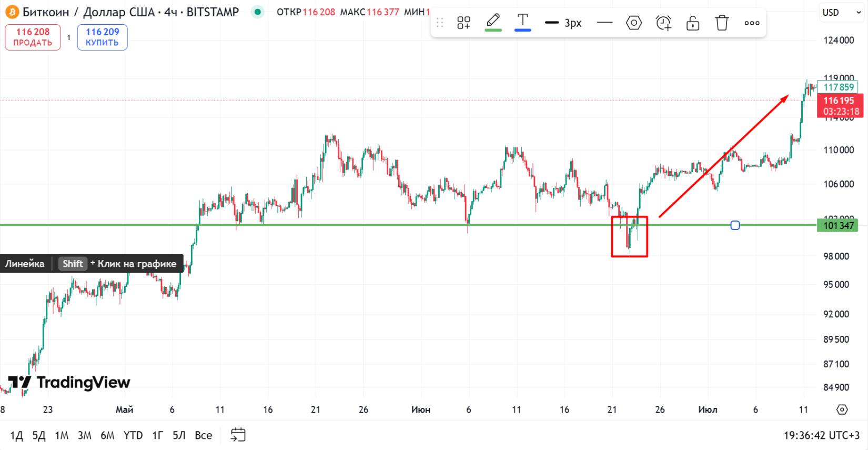
Task: Click chart scale settings gear icon
Action: point(842,409)
